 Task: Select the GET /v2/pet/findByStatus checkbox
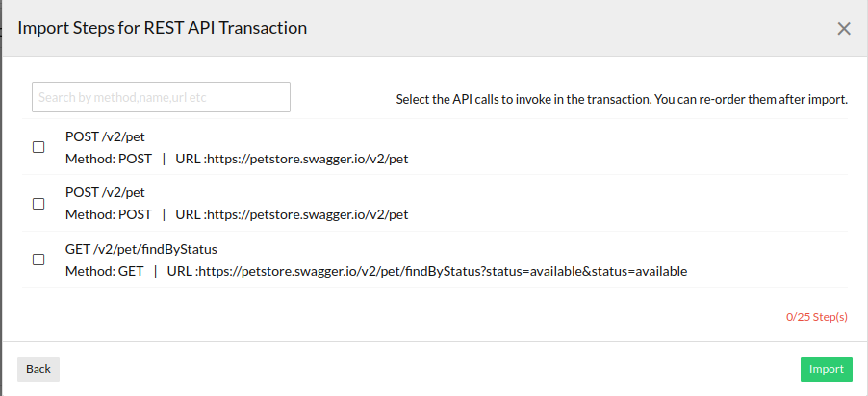coord(38,260)
